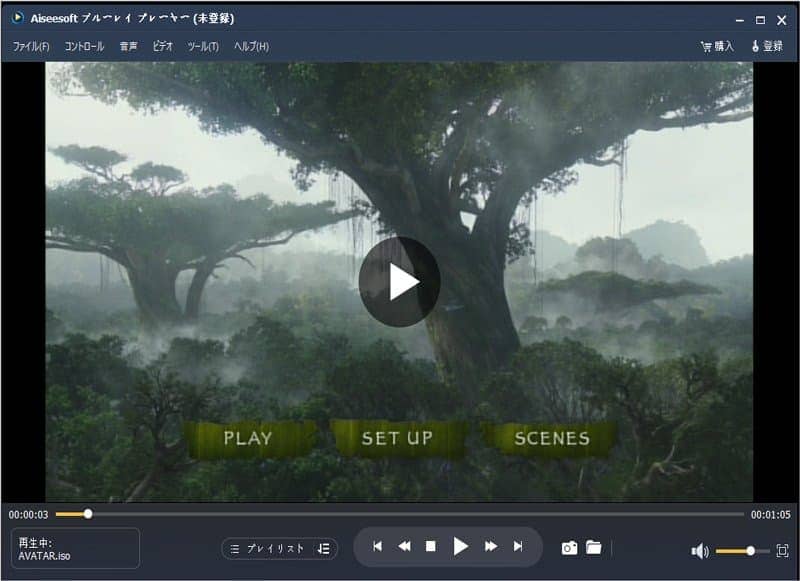The height and width of the screenshot is (581, 800).
Task: Click the 再生中 AVATAR.iso info box
Action: 75,548
